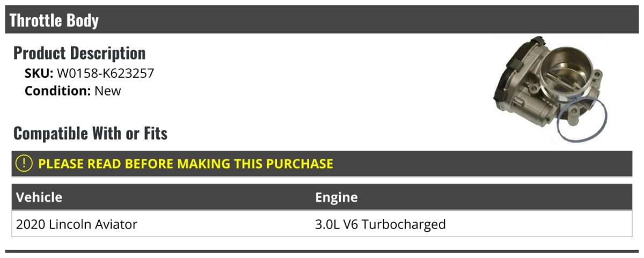Open the throttle body product image
This screenshot has width=644, height=258.
pyautogui.click(x=551, y=89)
